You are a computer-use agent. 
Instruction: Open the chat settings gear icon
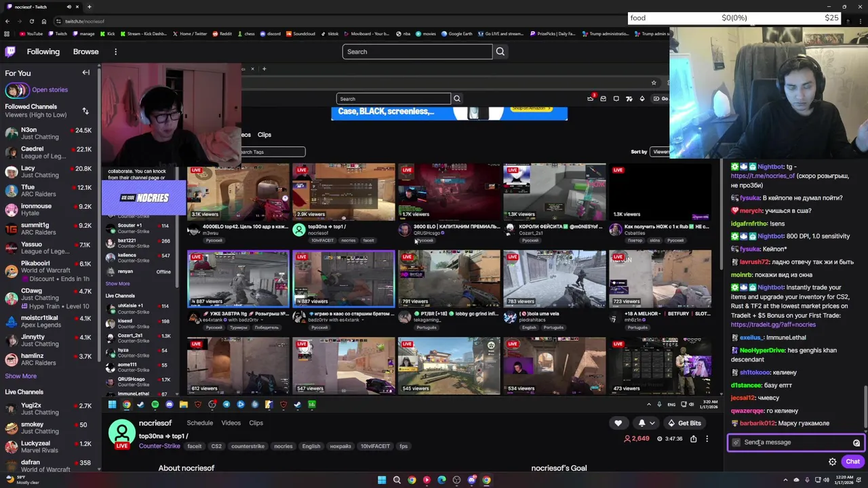[832, 462]
